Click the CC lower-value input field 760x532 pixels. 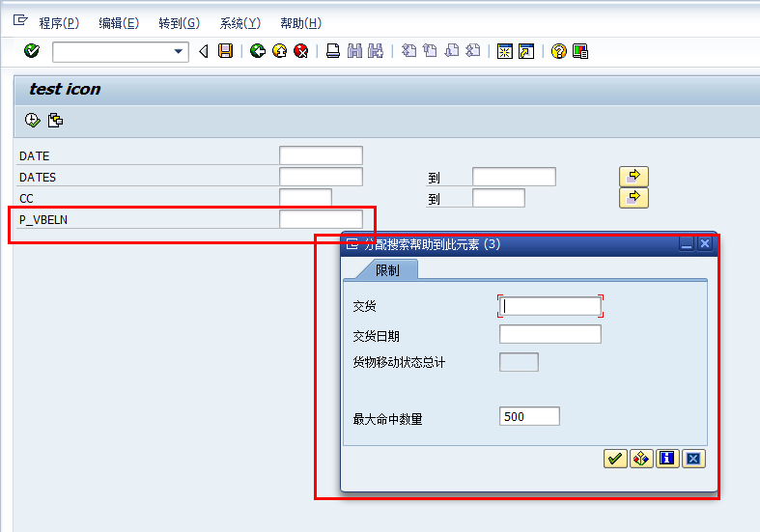click(305, 198)
